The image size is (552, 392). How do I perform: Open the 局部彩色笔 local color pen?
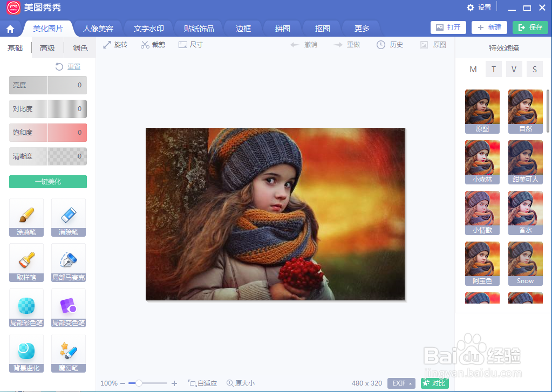26,308
